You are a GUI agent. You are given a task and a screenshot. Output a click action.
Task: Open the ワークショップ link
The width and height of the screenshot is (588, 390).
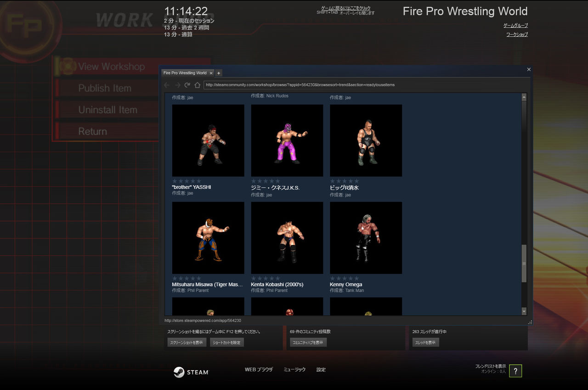(x=517, y=34)
